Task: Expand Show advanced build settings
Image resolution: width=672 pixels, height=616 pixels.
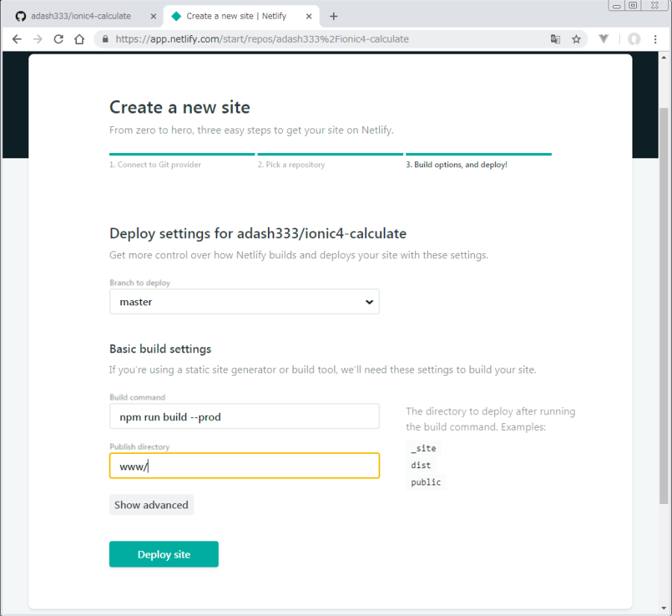Action: 151,505
